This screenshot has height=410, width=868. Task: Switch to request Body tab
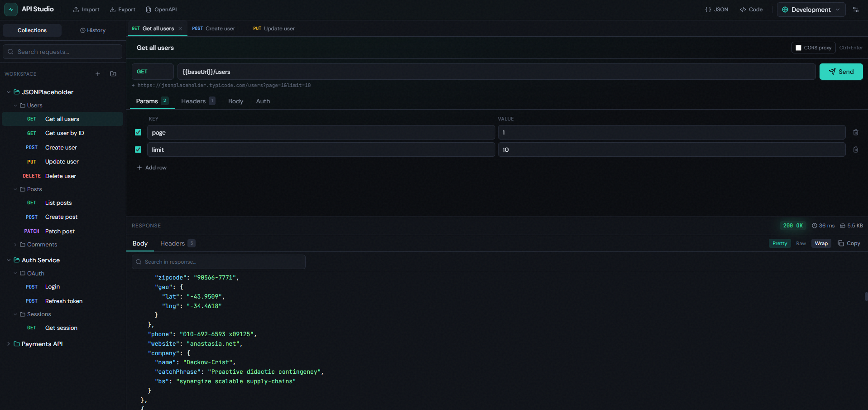click(x=235, y=101)
